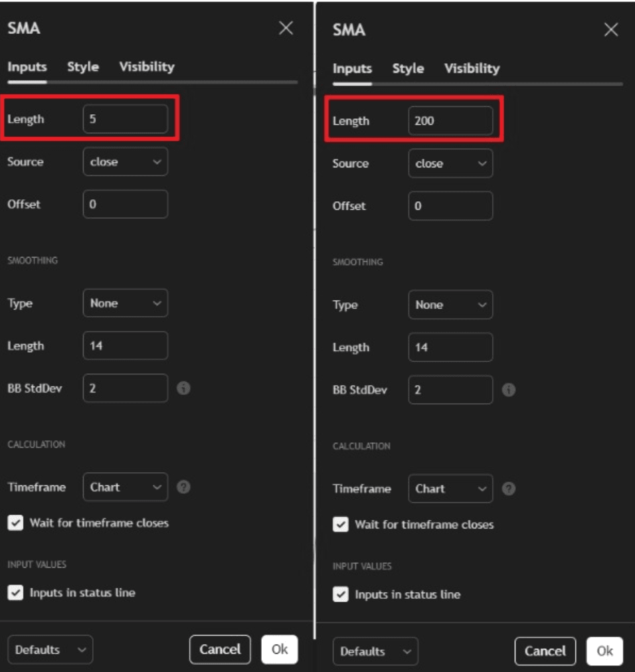Close the right SMA dialog with X icon
The height and width of the screenshot is (672, 635).
610,29
